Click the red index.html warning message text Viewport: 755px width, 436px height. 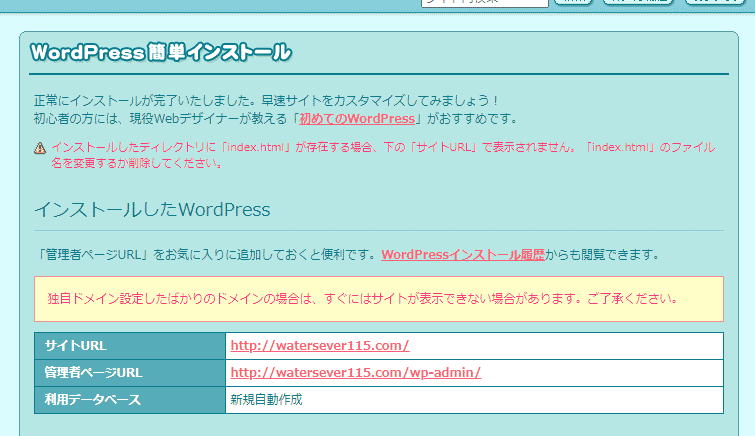point(383,155)
